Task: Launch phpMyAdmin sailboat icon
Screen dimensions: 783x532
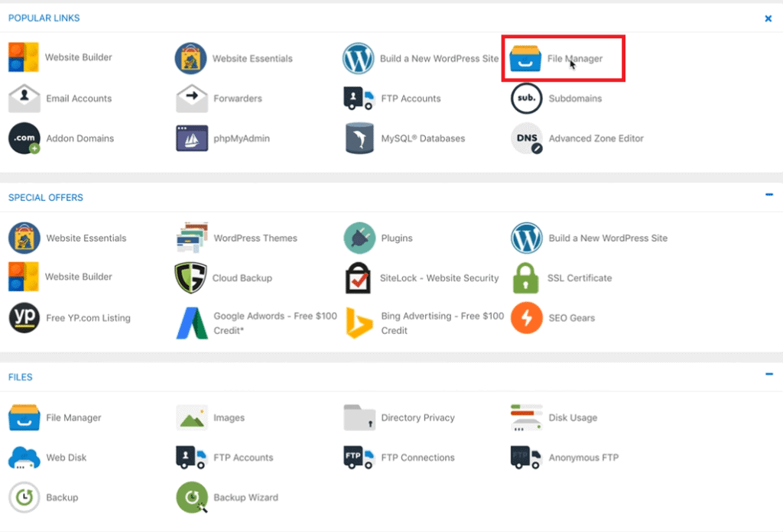Action: tap(192, 138)
